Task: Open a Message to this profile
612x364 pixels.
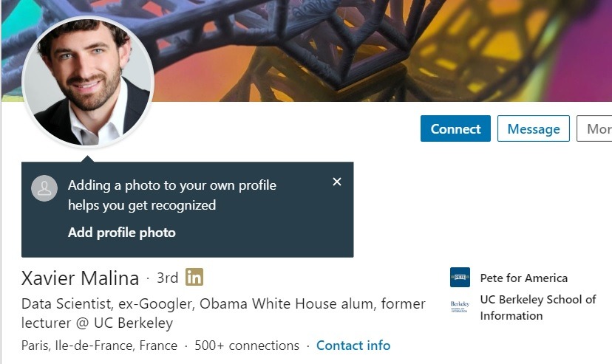Action: pyautogui.click(x=533, y=128)
